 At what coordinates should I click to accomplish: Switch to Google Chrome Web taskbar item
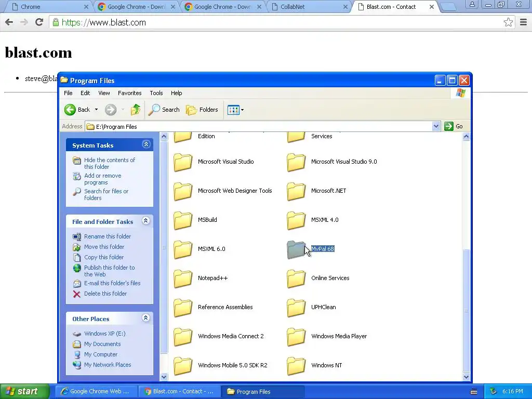96,391
